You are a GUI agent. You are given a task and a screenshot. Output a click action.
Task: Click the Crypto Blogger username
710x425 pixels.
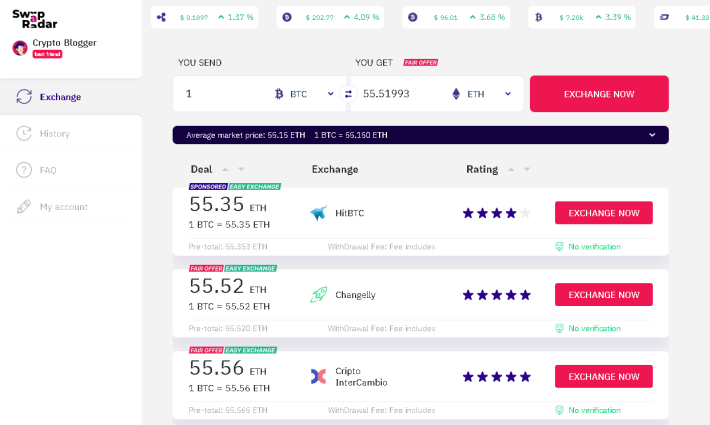point(64,43)
